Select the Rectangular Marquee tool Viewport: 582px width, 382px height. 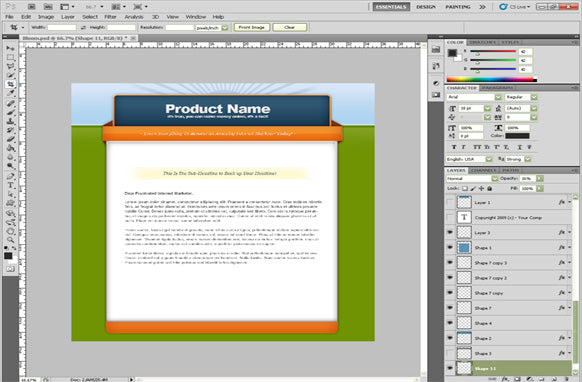10,58
